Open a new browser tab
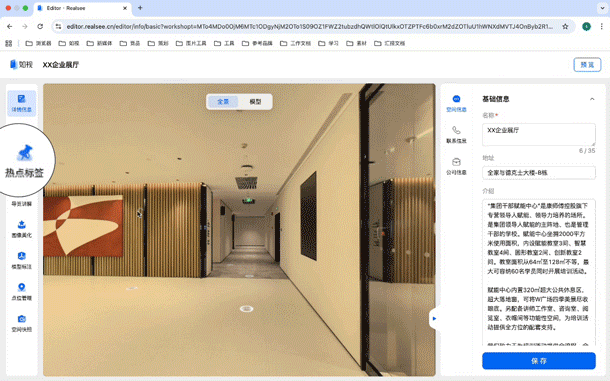Image resolution: width=610 pixels, height=381 pixels. pos(140,8)
